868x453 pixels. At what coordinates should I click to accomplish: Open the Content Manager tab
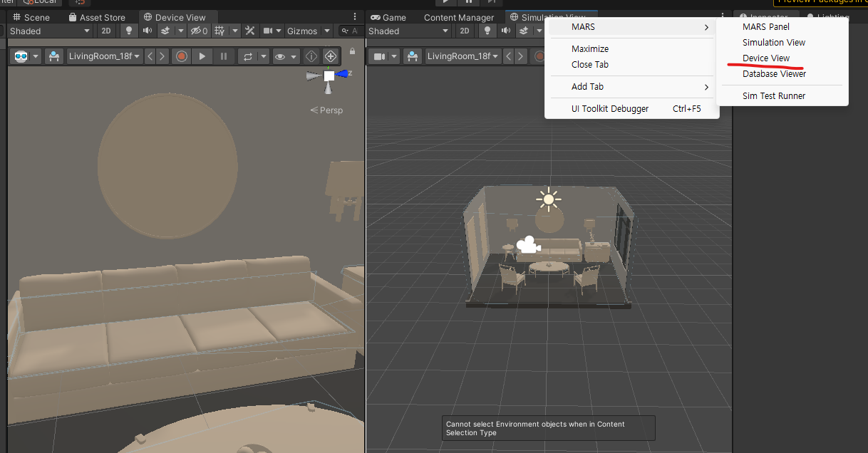(459, 17)
